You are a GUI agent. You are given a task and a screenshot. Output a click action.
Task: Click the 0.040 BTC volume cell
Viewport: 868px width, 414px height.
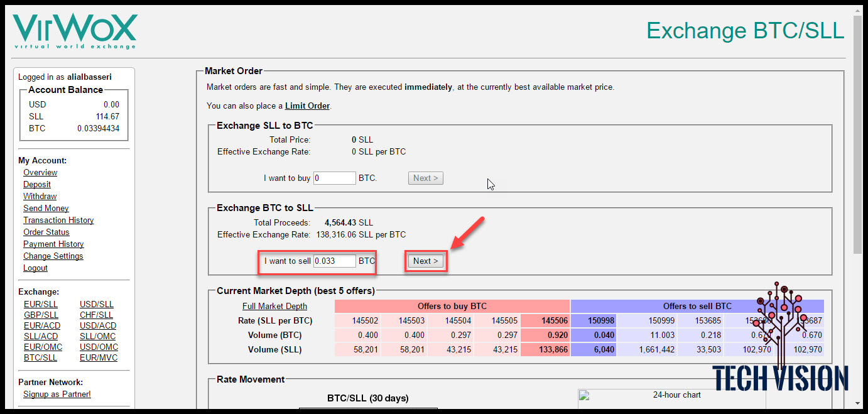tap(594, 335)
